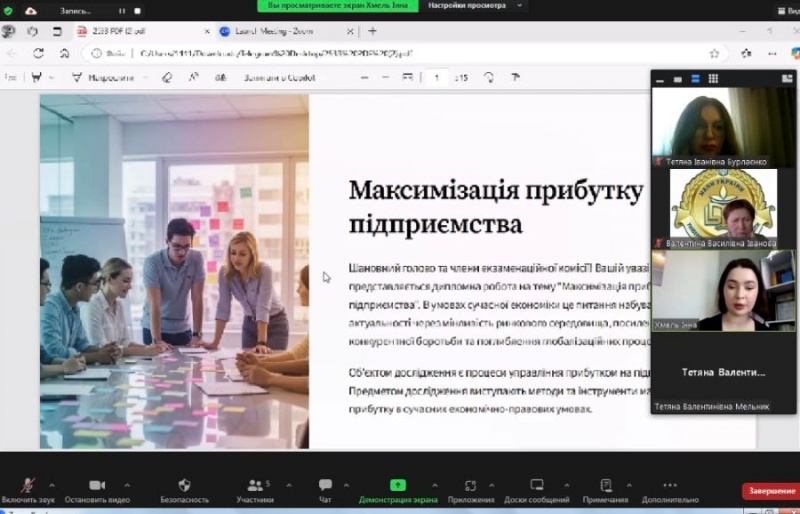
Task: Switch to the PDF browser tab
Action: [x=143, y=32]
